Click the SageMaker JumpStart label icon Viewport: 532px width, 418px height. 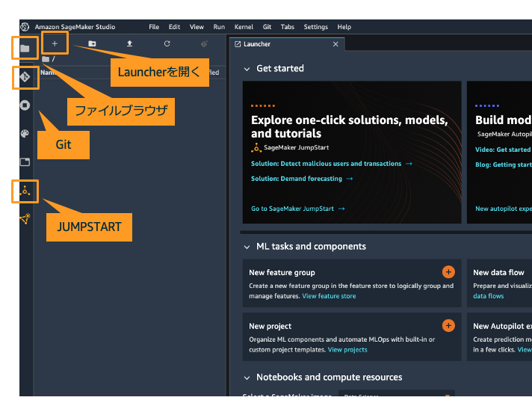[256, 148]
